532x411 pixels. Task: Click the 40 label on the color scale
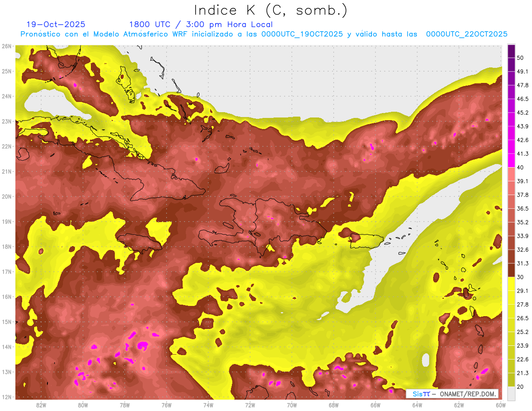tap(521, 168)
